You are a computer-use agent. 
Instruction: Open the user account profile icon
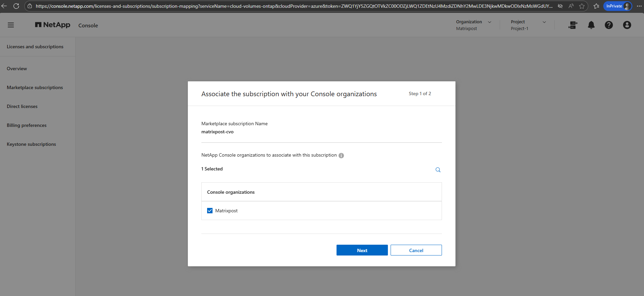[x=627, y=25]
